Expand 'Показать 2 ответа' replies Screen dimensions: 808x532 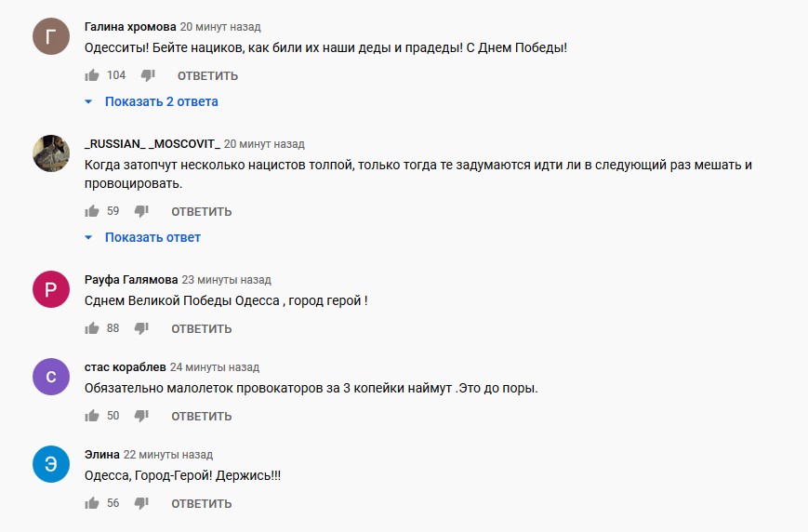[152, 101]
